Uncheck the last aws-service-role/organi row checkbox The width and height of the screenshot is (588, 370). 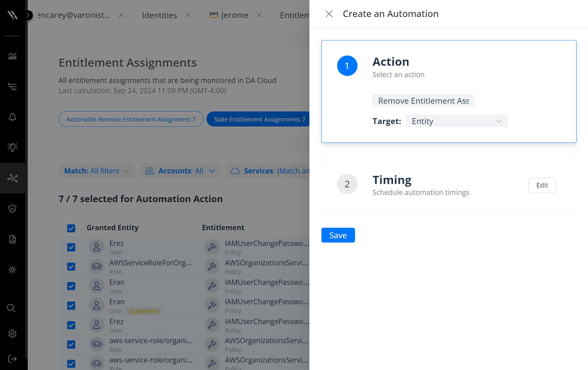coord(71,364)
